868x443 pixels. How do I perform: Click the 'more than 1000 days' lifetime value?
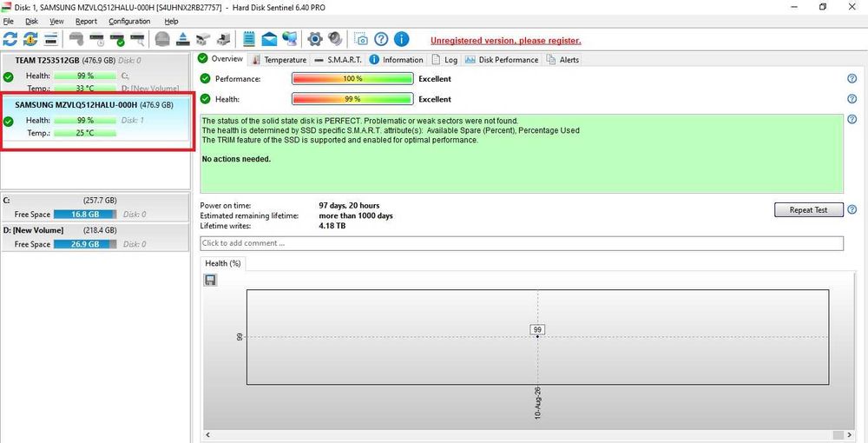[356, 215]
